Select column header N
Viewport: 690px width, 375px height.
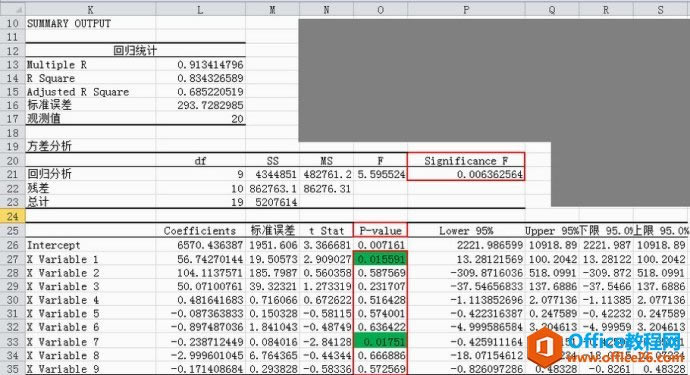click(x=327, y=9)
